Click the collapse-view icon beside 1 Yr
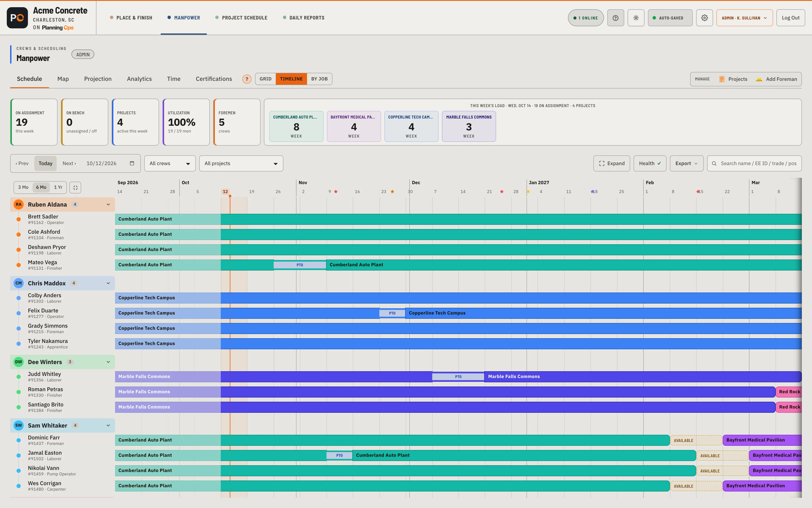The height and width of the screenshot is (508, 812). point(75,188)
